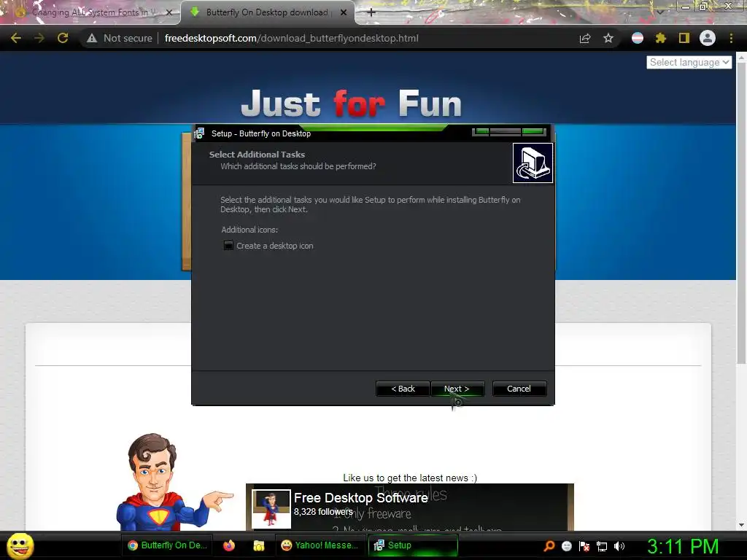
Task: Switch to the Changing ALL System Fonts tab
Action: coord(90,12)
